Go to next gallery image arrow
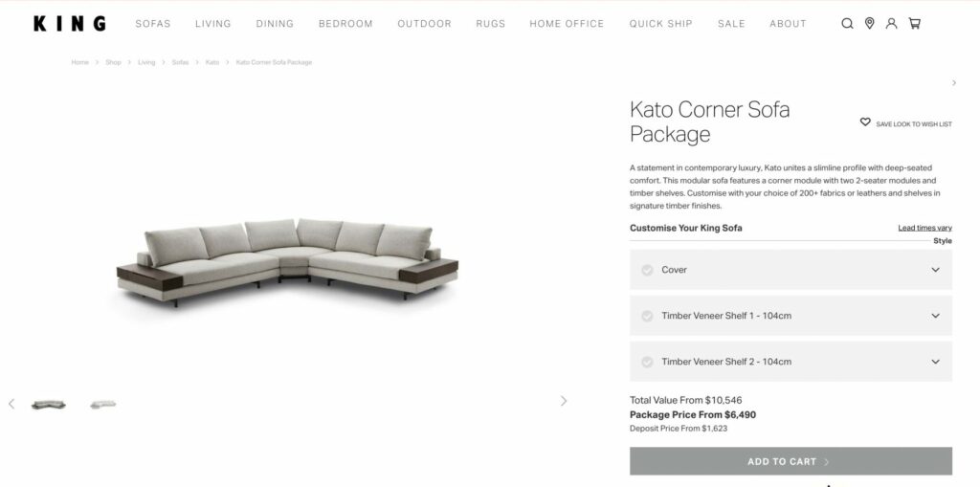This screenshot has height=487, width=980. [563, 401]
